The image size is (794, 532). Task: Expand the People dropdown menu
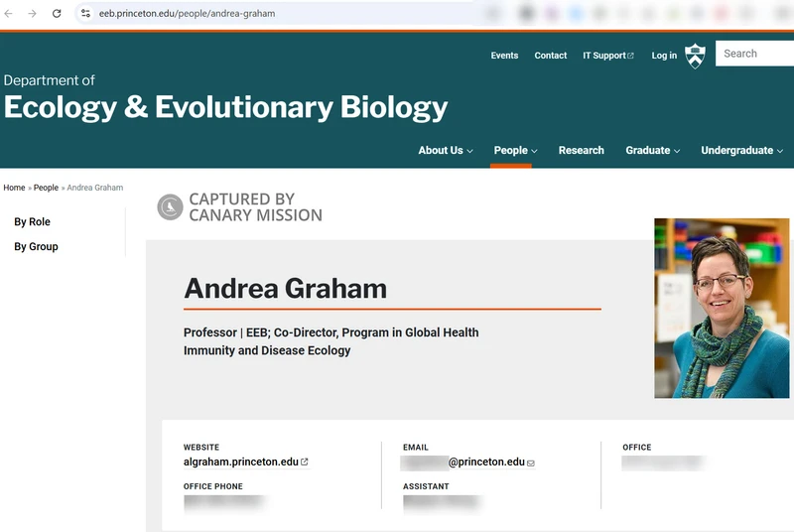(515, 151)
